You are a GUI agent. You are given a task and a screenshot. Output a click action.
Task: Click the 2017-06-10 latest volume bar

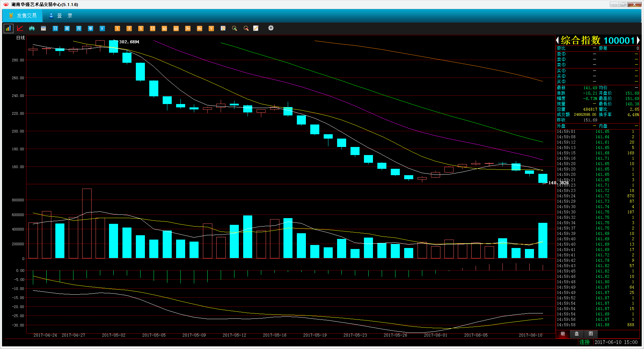543,240
